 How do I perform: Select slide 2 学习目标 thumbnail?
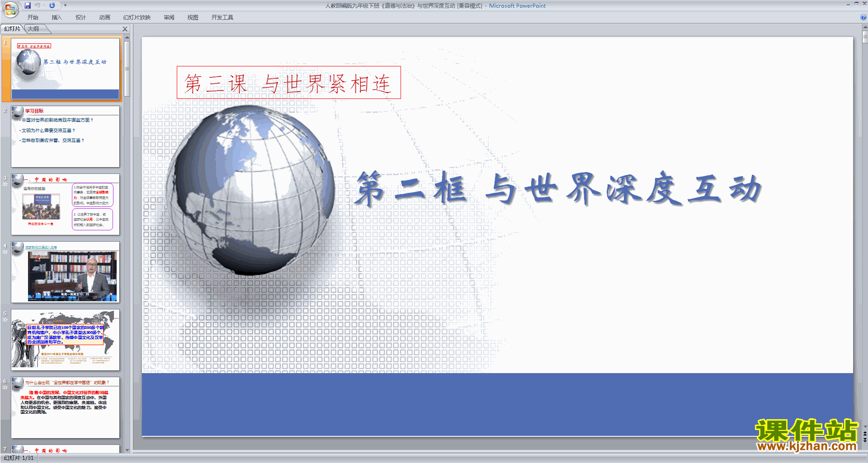click(66, 137)
